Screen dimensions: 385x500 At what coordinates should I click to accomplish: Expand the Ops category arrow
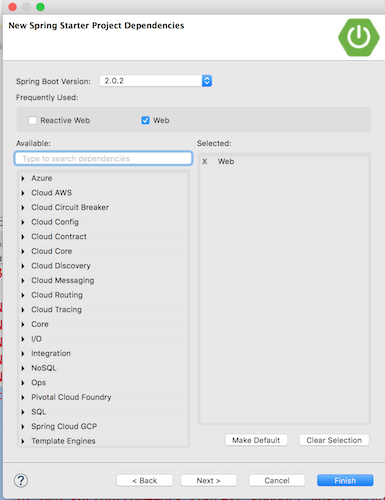coord(23,383)
